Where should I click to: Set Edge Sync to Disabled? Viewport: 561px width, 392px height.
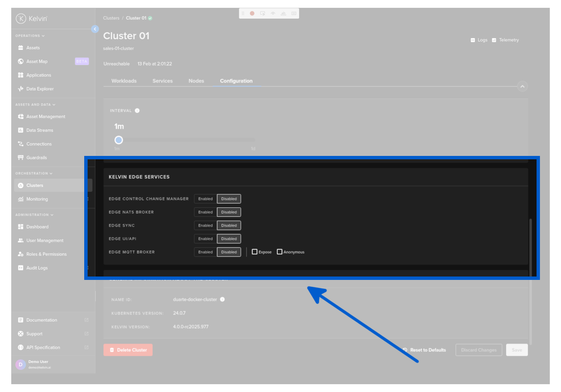click(x=229, y=226)
